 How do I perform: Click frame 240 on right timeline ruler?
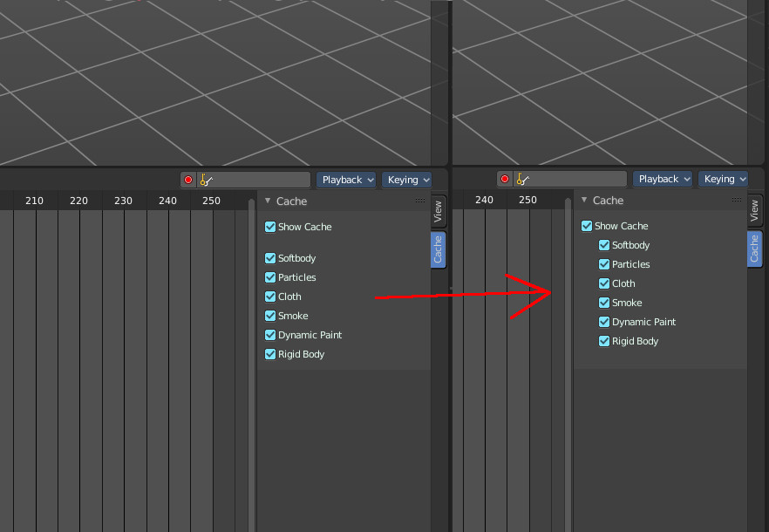[x=484, y=200]
